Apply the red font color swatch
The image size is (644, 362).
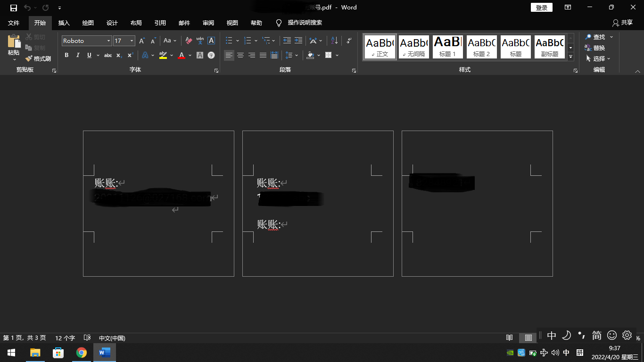182,55
